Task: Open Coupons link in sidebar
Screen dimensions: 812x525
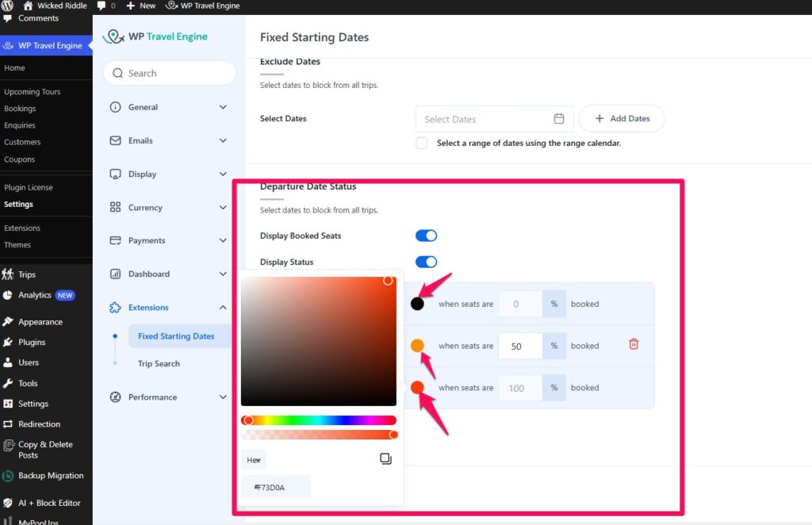Action: pos(20,159)
